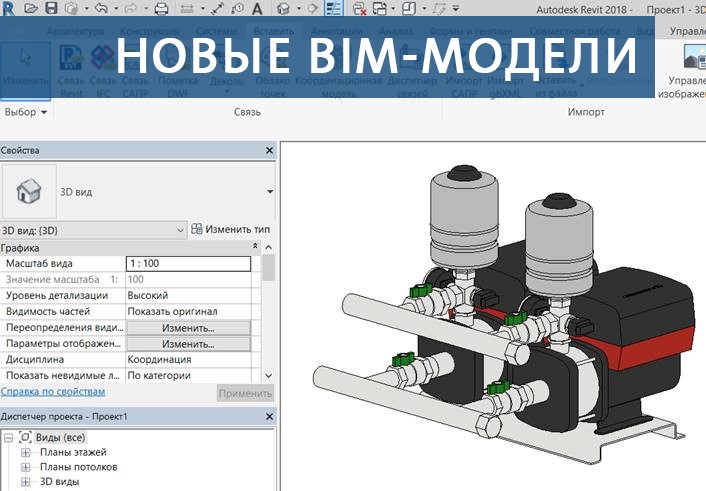Click the Импорт gbXML ribbon button
The image size is (706, 491).
tap(505, 71)
